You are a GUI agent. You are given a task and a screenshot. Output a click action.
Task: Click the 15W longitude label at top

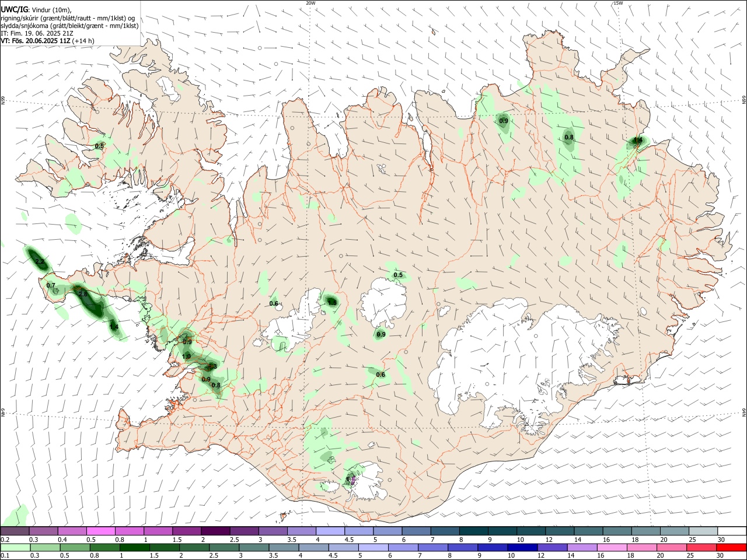pyautogui.click(x=618, y=3)
